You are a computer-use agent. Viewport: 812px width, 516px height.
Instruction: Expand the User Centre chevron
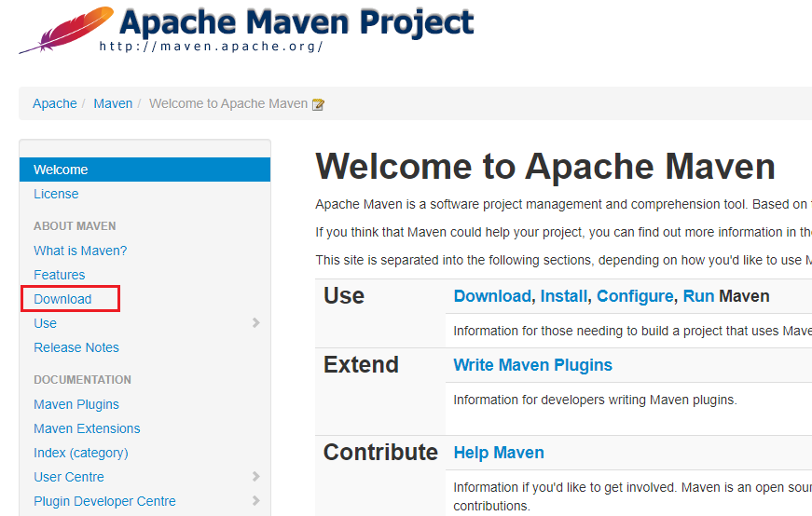coord(255,477)
